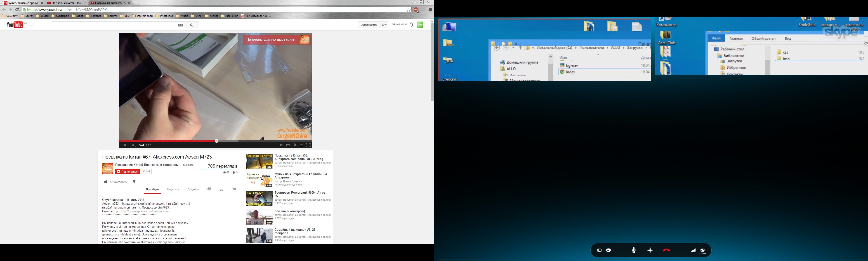Bookmark this page with the star icon
This screenshot has height=261, width=868.
tap(408, 10)
